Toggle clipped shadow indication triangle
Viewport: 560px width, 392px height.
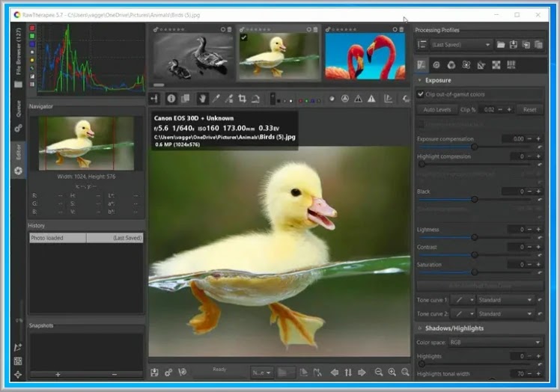coord(358,99)
